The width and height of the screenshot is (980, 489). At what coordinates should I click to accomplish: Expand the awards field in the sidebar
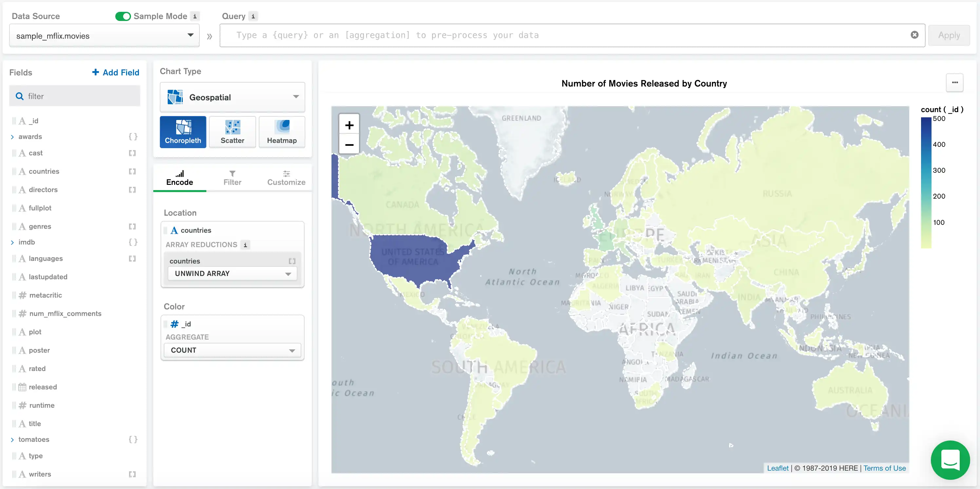12,136
